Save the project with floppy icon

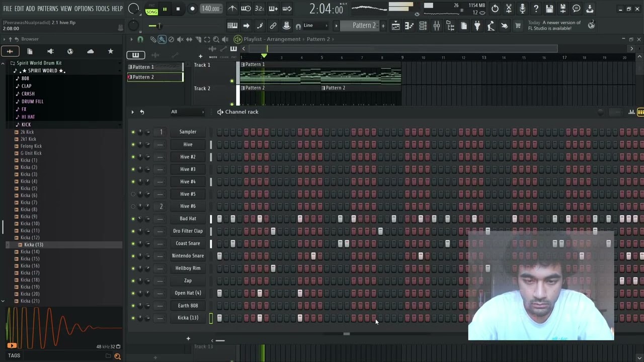[x=549, y=9]
